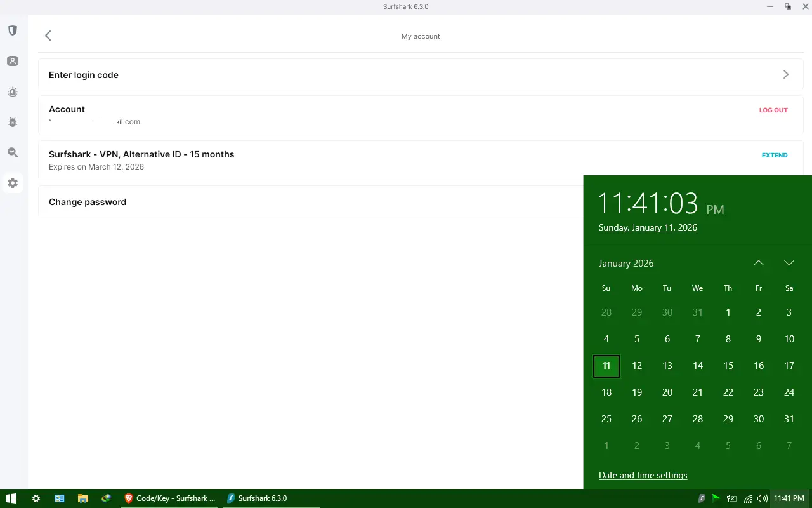812x508 pixels.
Task: Open the Settings gear in sidebar
Action: click(13, 183)
